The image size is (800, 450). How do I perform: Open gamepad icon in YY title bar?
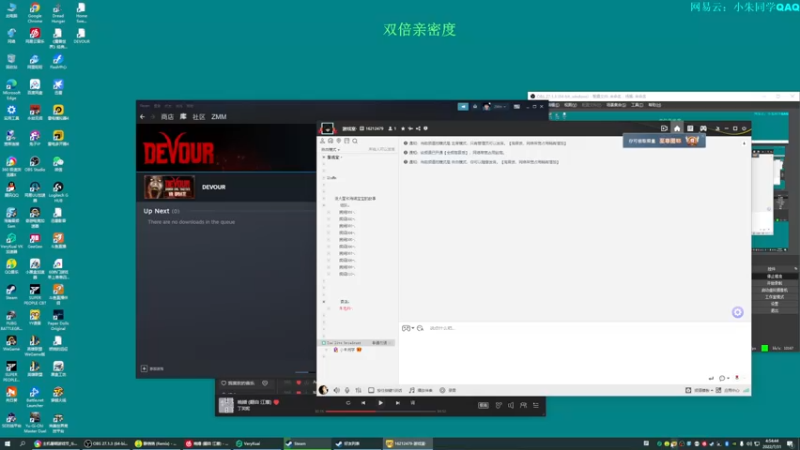(x=703, y=129)
